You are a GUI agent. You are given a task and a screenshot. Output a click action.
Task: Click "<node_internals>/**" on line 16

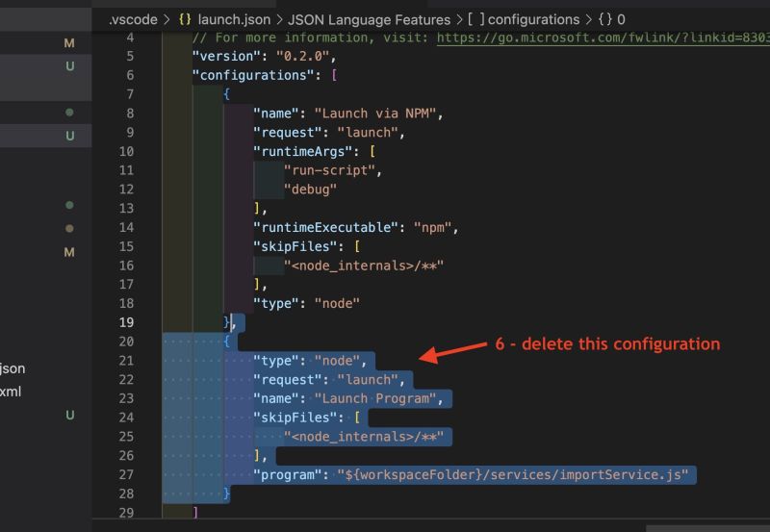pos(364,266)
